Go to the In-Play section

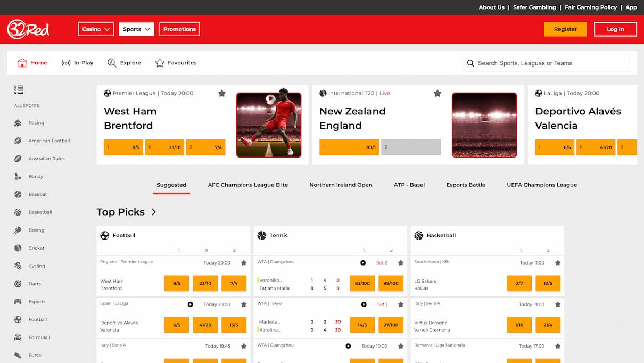78,63
